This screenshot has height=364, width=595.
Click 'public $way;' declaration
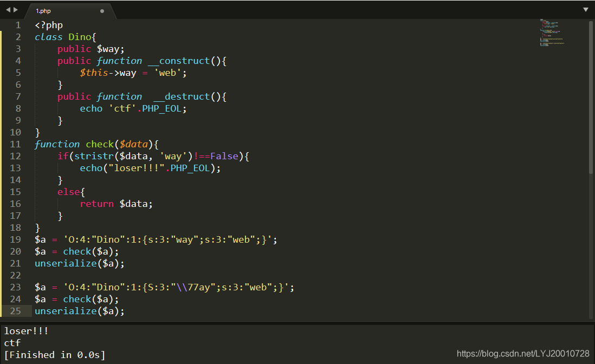coord(90,49)
